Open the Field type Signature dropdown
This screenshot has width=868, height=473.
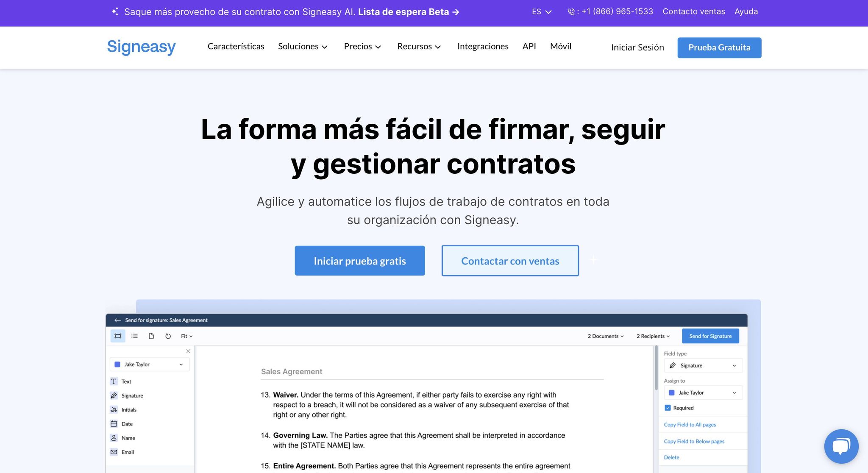(x=703, y=365)
